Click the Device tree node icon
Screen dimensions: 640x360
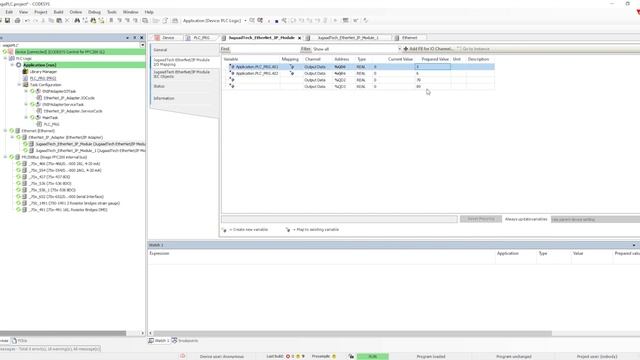pos(11,52)
